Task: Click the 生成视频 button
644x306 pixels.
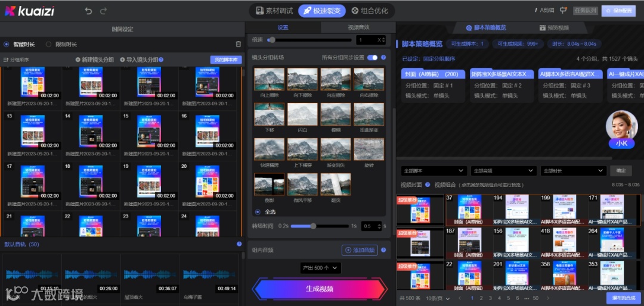Action: click(320, 289)
